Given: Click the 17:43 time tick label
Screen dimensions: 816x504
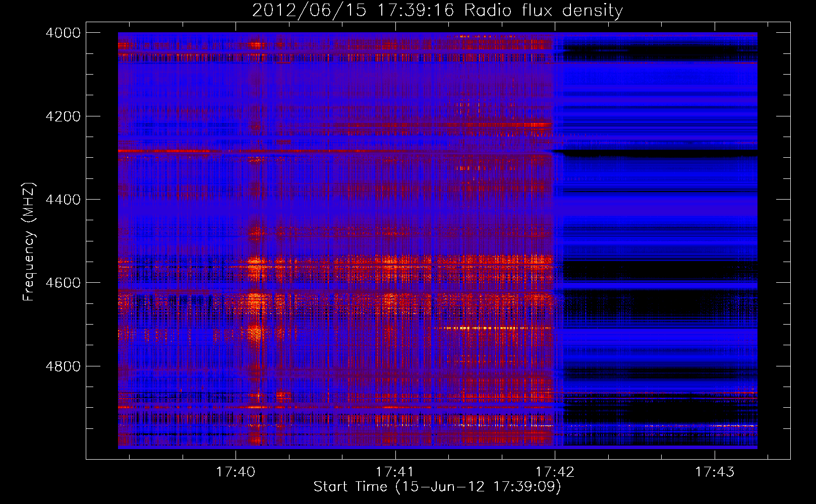Looking at the screenshot, I should [x=715, y=472].
